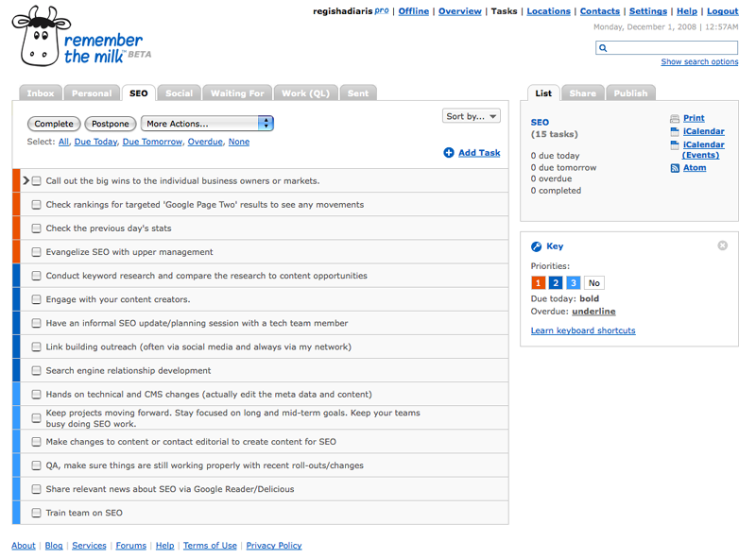Expand the Sort by menu
This screenshot has width=756, height=558.
click(471, 116)
